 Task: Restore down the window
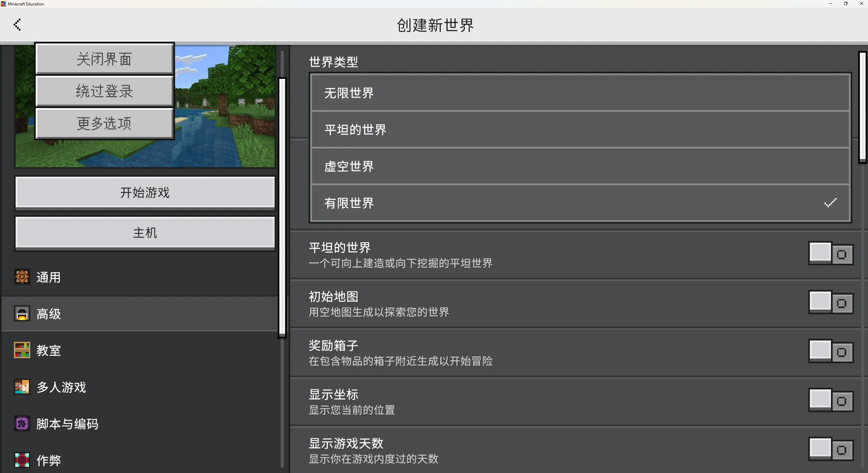point(846,4)
